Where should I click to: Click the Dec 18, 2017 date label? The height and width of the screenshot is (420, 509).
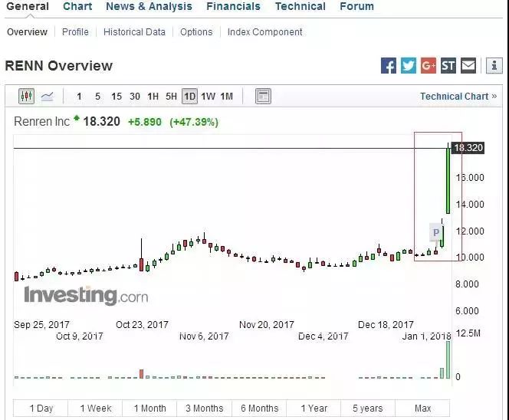tap(386, 324)
